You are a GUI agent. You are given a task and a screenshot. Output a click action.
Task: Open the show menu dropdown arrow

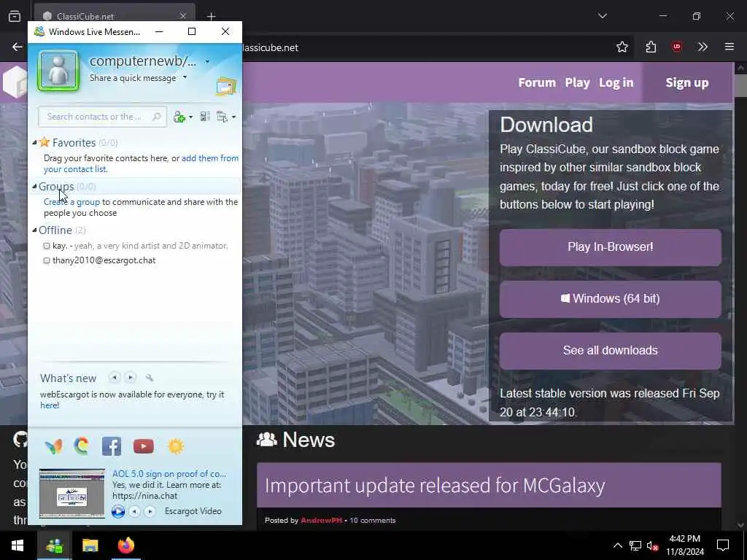[233, 117]
